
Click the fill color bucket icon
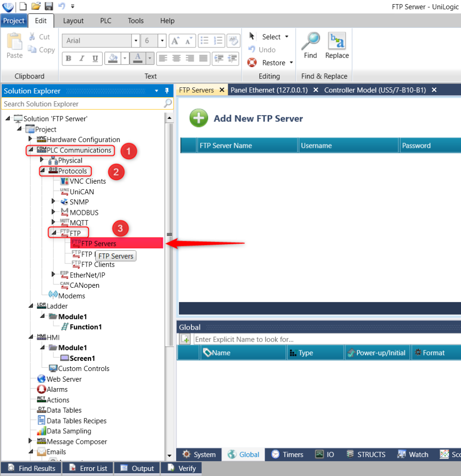pos(113,58)
